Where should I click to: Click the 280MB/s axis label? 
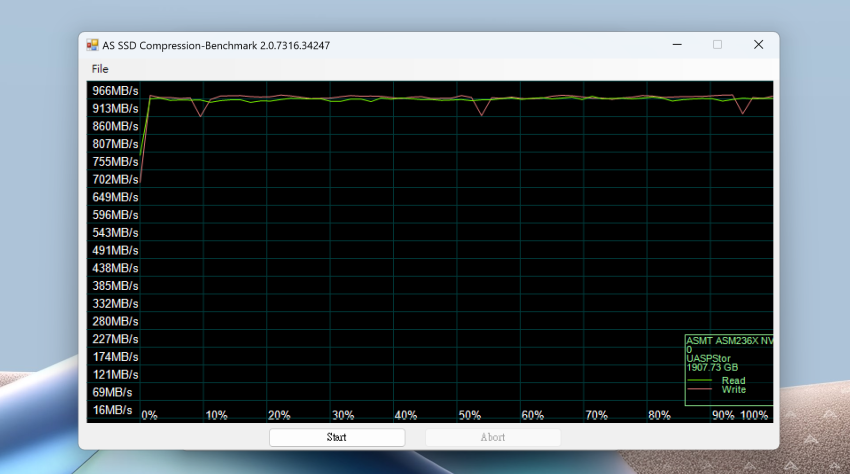click(115, 321)
